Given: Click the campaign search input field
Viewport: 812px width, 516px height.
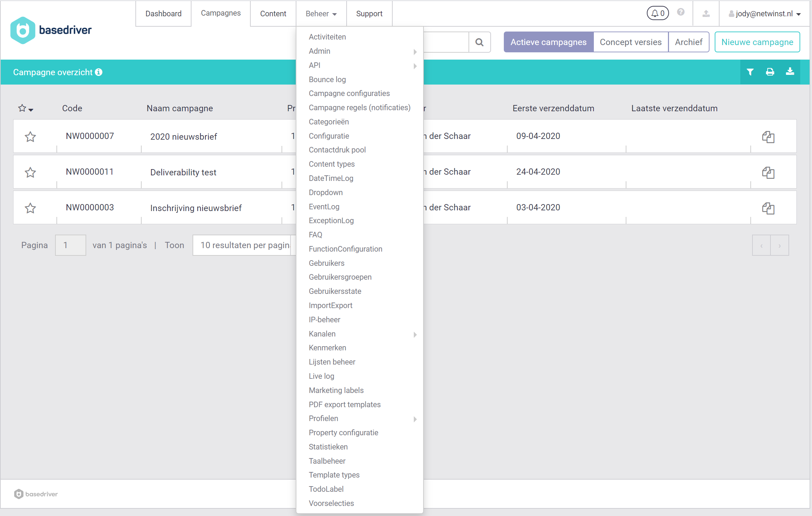Looking at the screenshot, I should point(446,42).
